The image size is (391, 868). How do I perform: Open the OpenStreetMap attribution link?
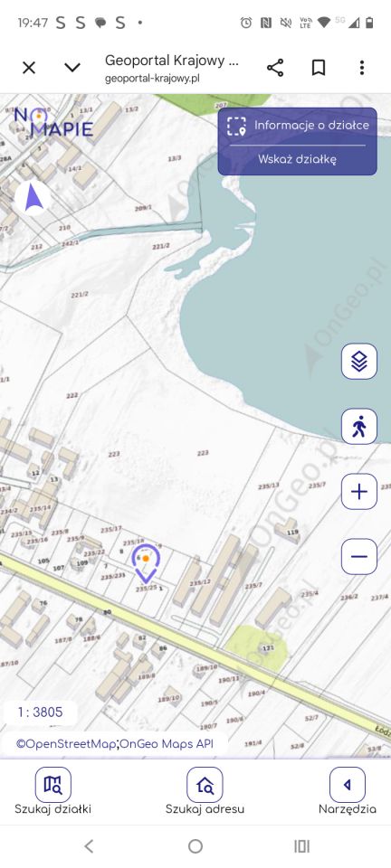[x=66, y=744]
